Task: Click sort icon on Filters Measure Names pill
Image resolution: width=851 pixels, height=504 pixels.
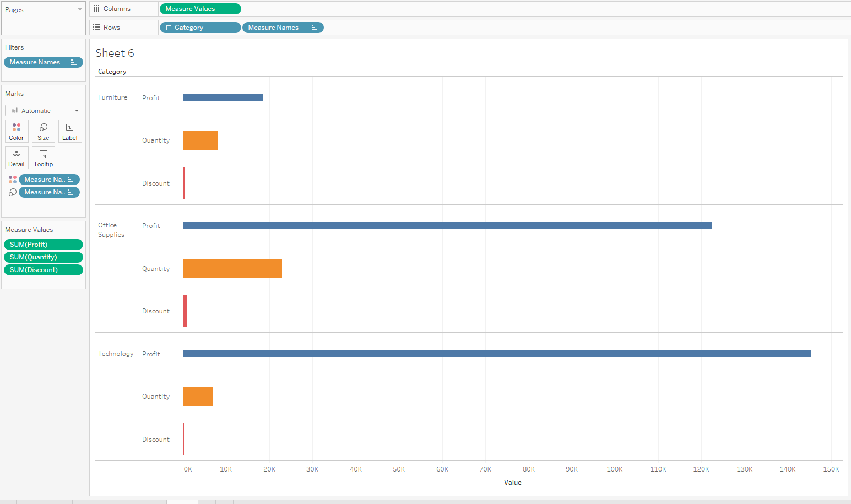Action: [x=73, y=62]
